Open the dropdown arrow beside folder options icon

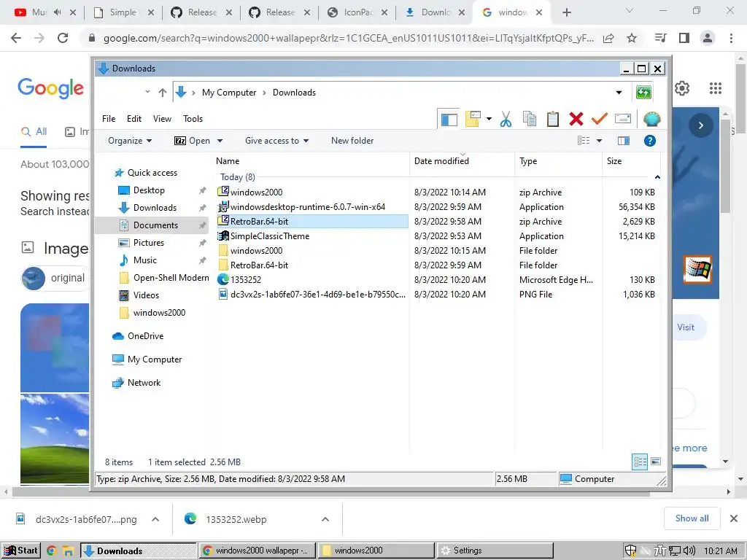pyautogui.click(x=489, y=119)
